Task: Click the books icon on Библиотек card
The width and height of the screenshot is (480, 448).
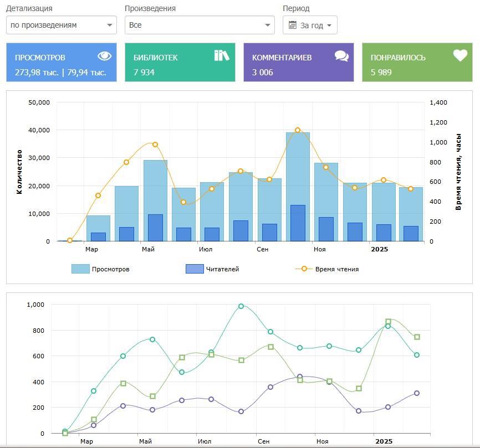Action: coord(222,55)
